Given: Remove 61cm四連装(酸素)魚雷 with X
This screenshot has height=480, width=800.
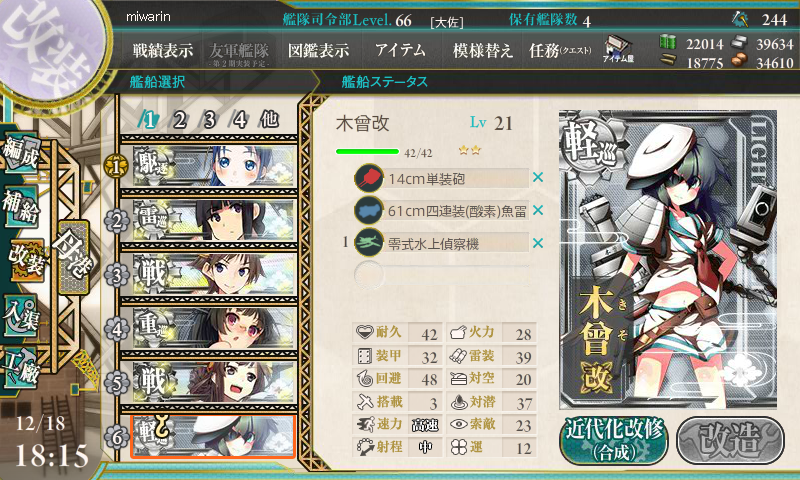Looking at the screenshot, I should click(x=537, y=210).
